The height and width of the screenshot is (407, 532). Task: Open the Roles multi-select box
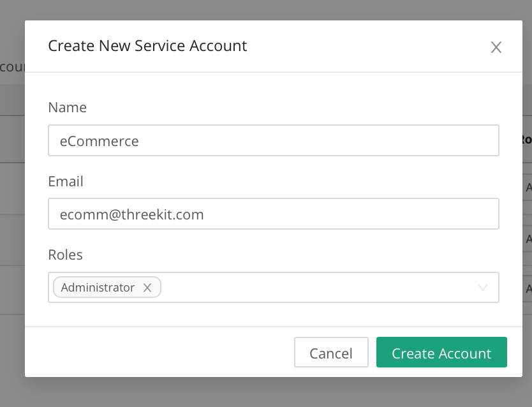point(319,288)
